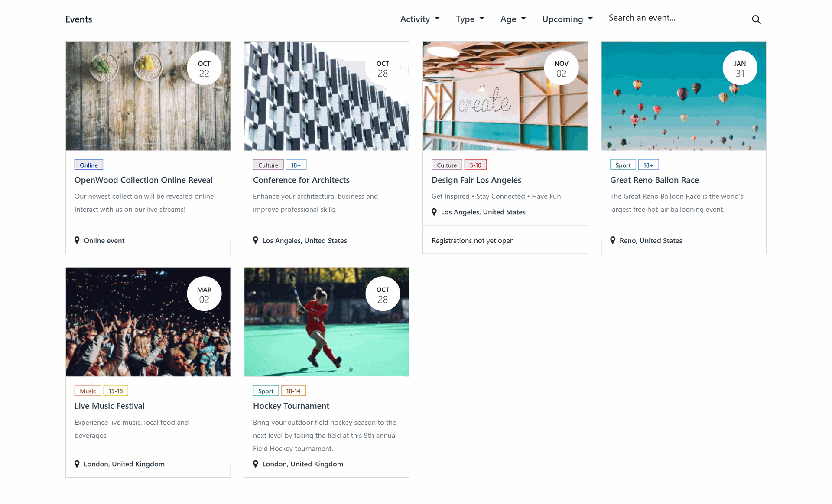Screen dimensions: 832x504
Task: Open the Type filter dropdown
Action: tap(470, 19)
